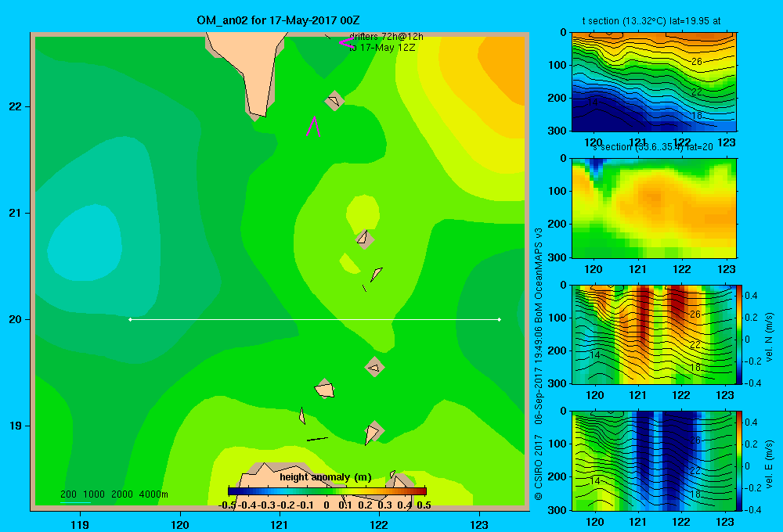
Task: Open the northward velocity section plot
Action: tap(654, 334)
